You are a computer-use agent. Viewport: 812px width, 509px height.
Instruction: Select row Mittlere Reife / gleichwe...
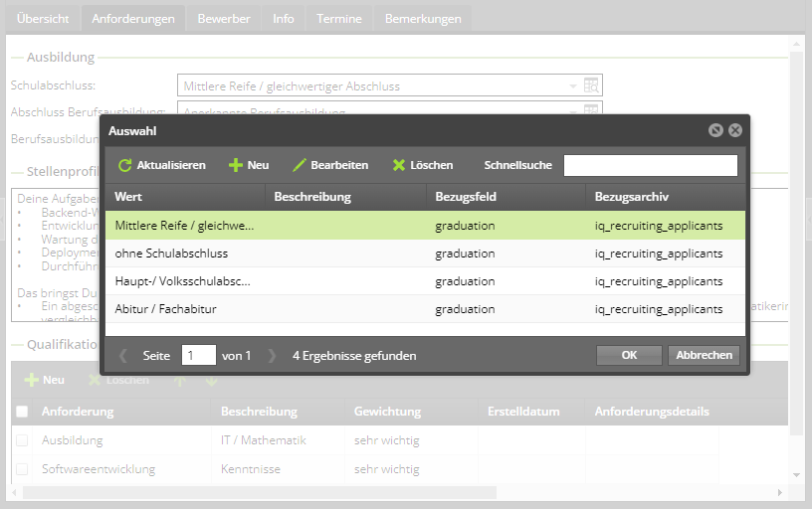pos(425,226)
